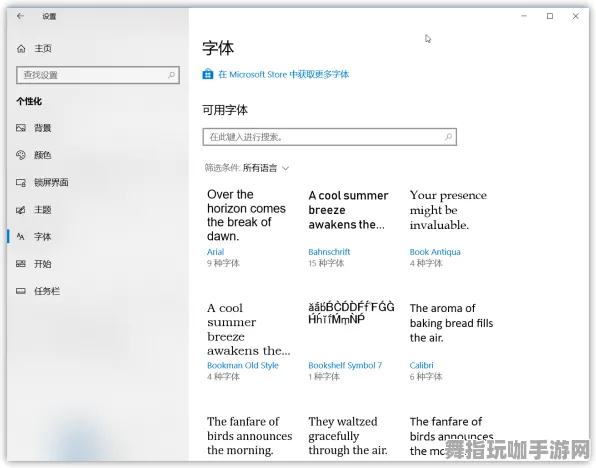Click the 开始 tiles icon
This screenshot has height=468, width=596.
pyautogui.click(x=21, y=264)
